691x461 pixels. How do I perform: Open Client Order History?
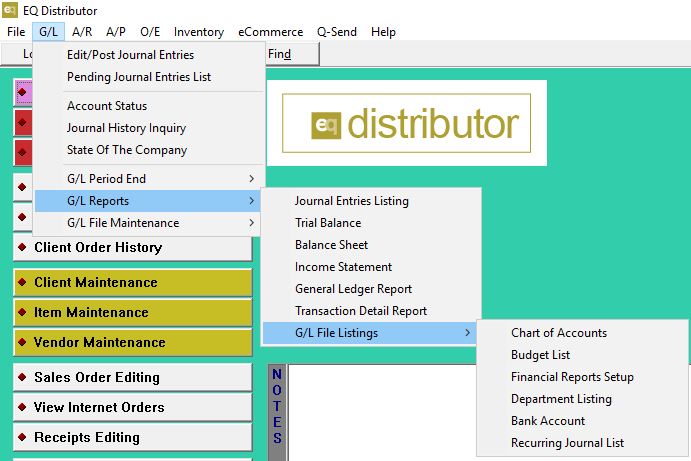tap(133, 248)
